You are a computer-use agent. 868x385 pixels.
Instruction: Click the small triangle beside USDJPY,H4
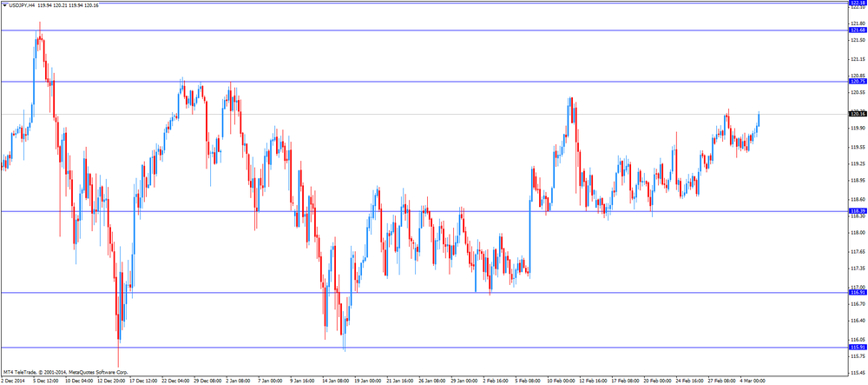coord(5,5)
